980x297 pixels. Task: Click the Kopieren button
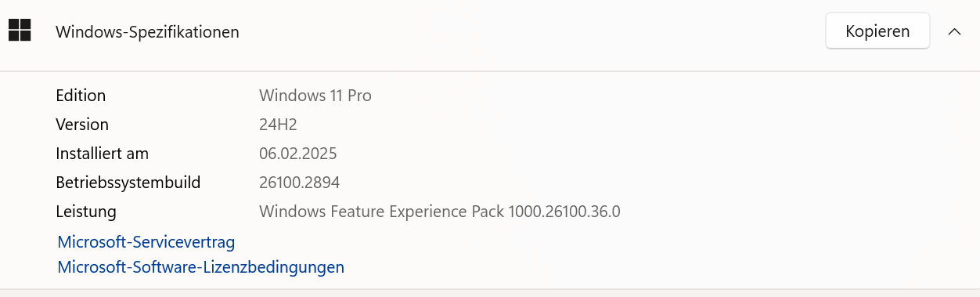877,31
